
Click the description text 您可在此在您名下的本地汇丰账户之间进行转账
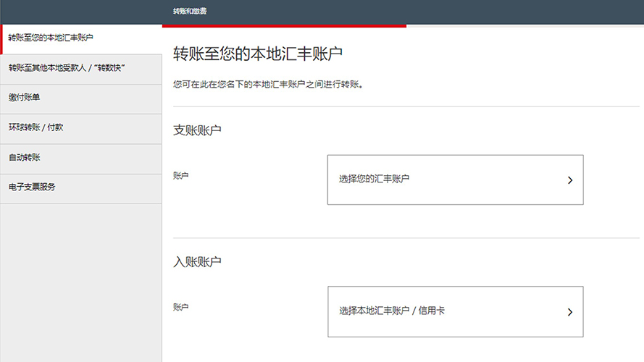268,85
